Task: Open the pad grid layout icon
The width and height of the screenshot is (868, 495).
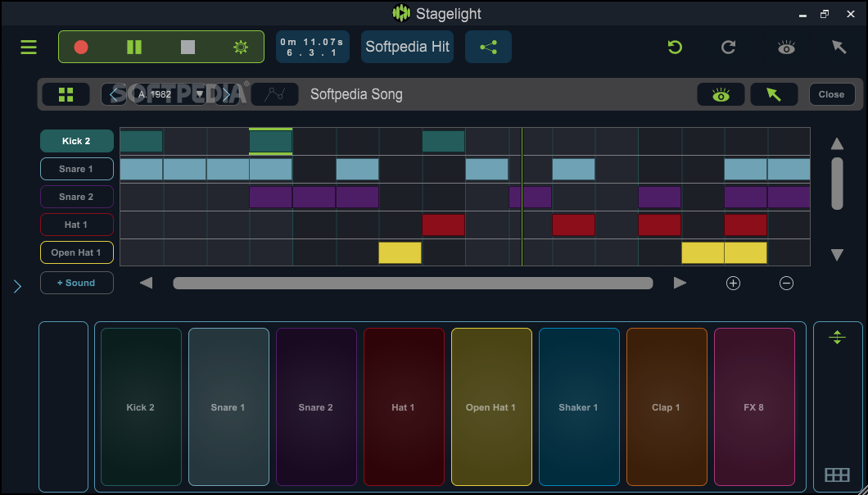Action: tap(837, 475)
